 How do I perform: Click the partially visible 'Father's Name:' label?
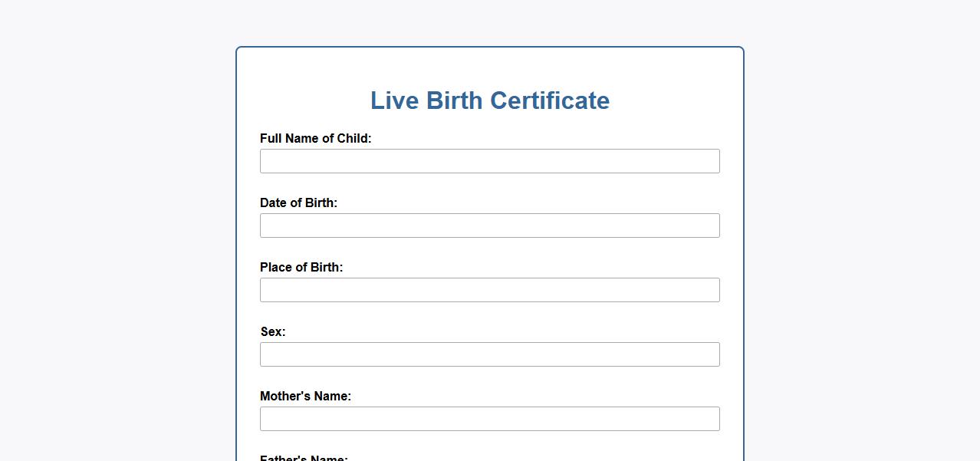(x=304, y=458)
